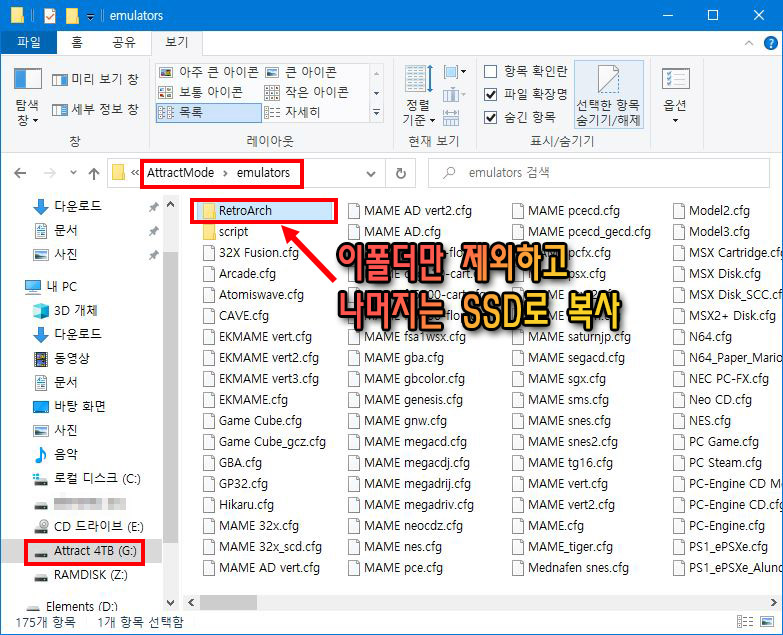This screenshot has width=783, height=635.
Task: Select the Hikaru.cfg file
Action: coord(246,505)
